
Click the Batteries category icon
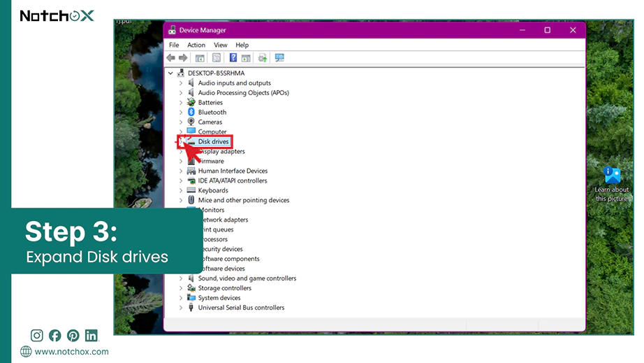click(x=191, y=102)
